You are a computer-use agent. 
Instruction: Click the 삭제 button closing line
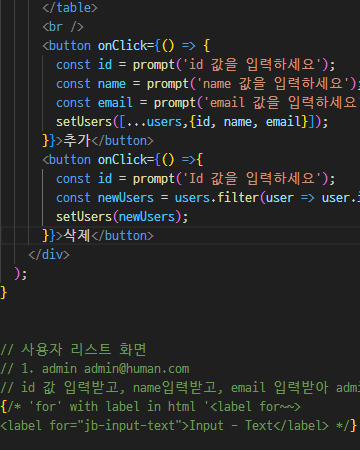coord(98,236)
